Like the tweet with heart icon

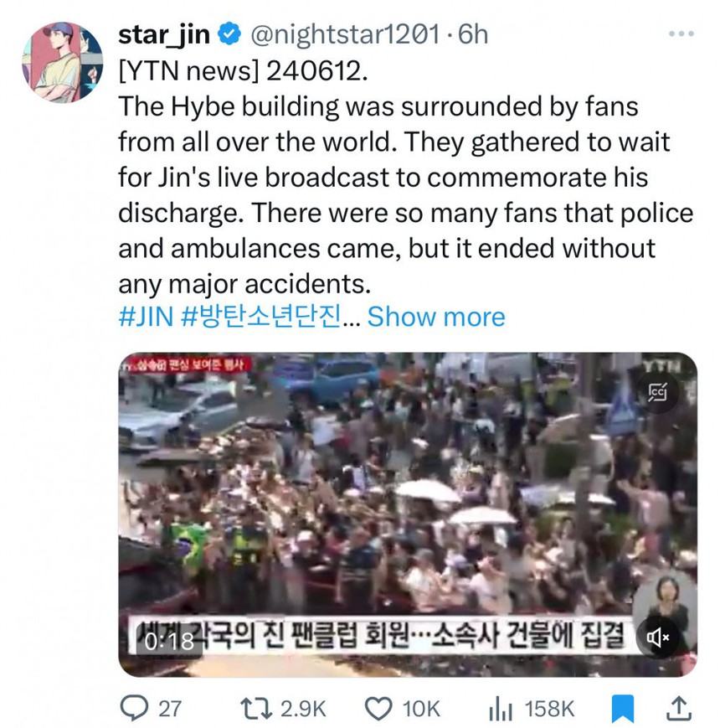point(378,709)
